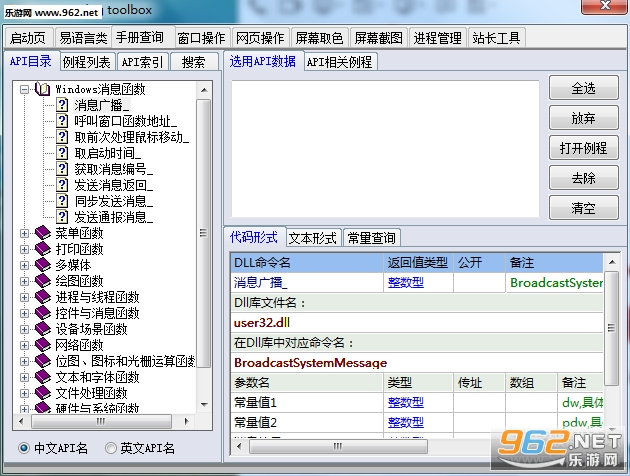This screenshot has height=476, width=630.
Task: Click the 常量值1 parameter cell
Action: [307, 402]
